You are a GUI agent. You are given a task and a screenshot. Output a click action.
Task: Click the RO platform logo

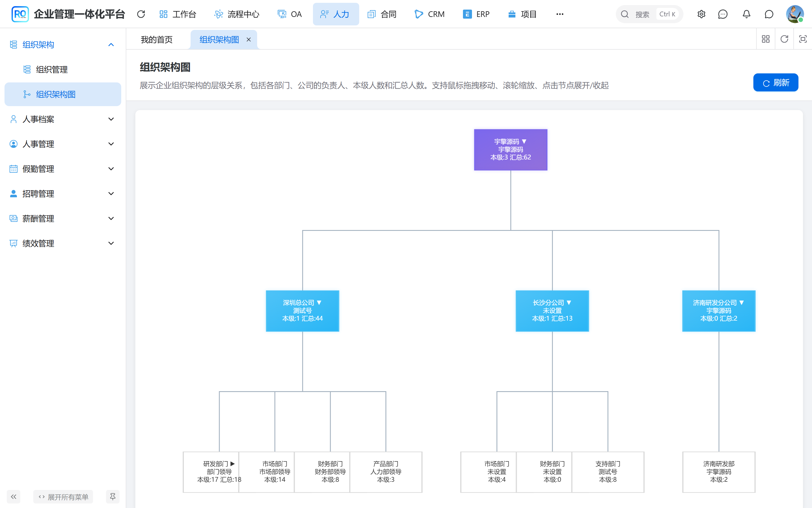[20, 14]
